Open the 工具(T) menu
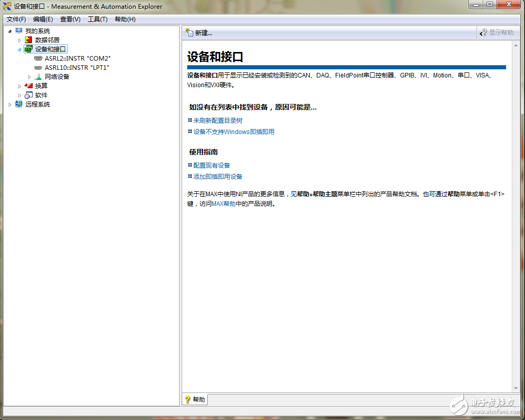 [x=97, y=19]
